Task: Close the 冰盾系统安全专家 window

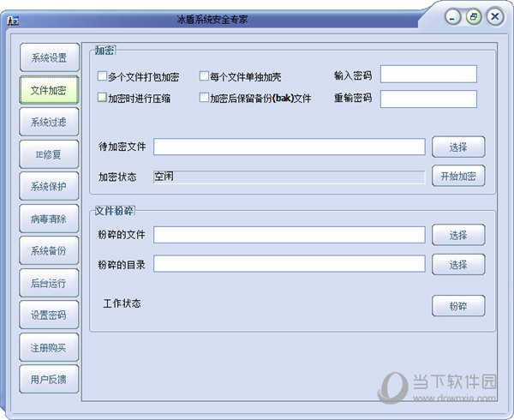Action: click(495, 17)
